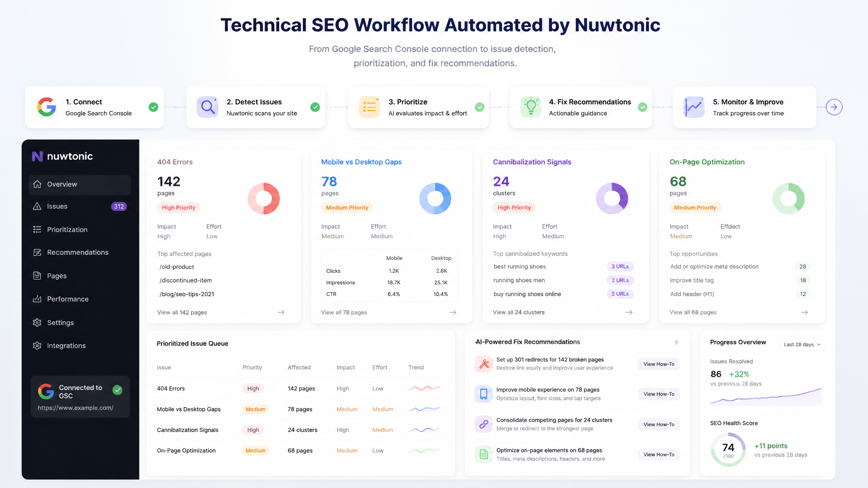
Task: Click the Settings gear icon in sidebar
Action: tap(37, 323)
